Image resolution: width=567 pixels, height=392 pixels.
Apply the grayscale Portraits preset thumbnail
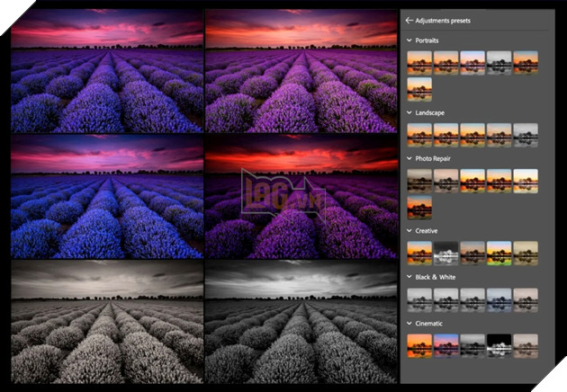[x=499, y=63]
